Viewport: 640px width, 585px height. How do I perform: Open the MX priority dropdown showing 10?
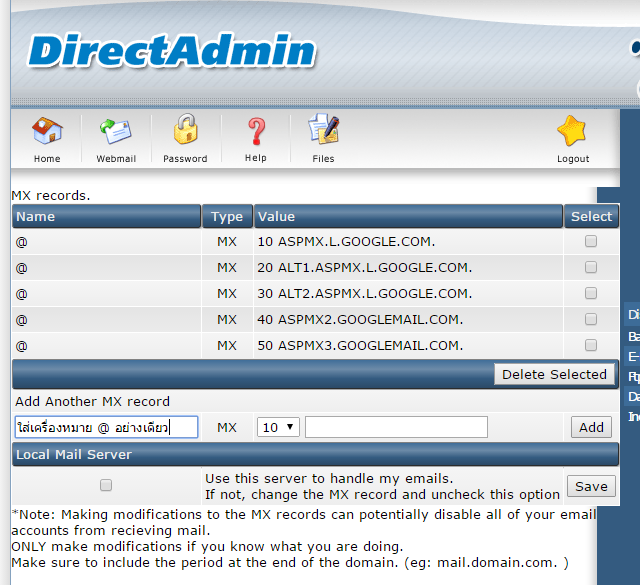(278, 427)
